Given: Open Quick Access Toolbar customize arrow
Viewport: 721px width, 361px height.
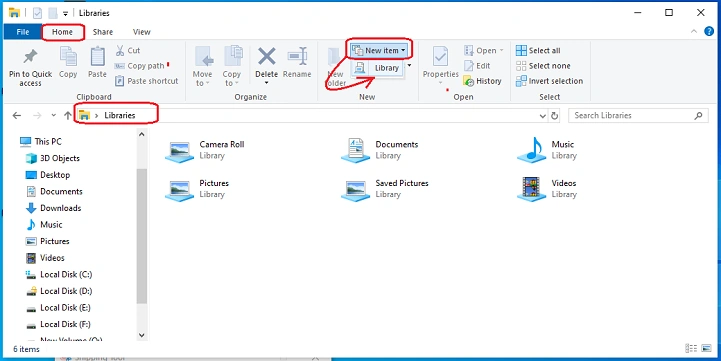Looking at the screenshot, I should (66, 13).
